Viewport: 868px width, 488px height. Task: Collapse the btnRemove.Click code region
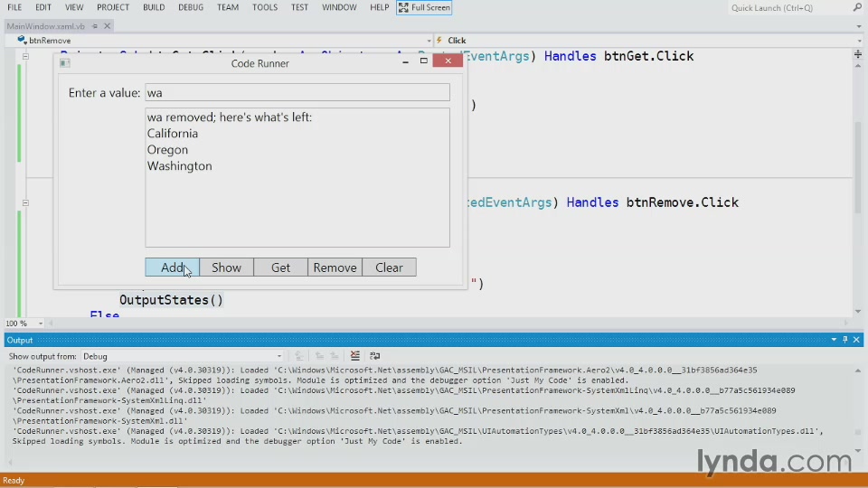25,203
